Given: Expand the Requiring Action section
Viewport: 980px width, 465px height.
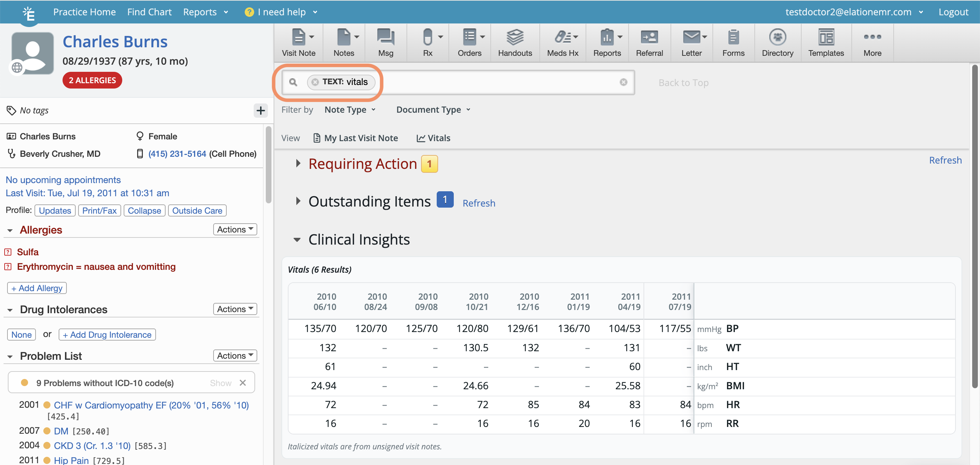Looking at the screenshot, I should coord(298,163).
